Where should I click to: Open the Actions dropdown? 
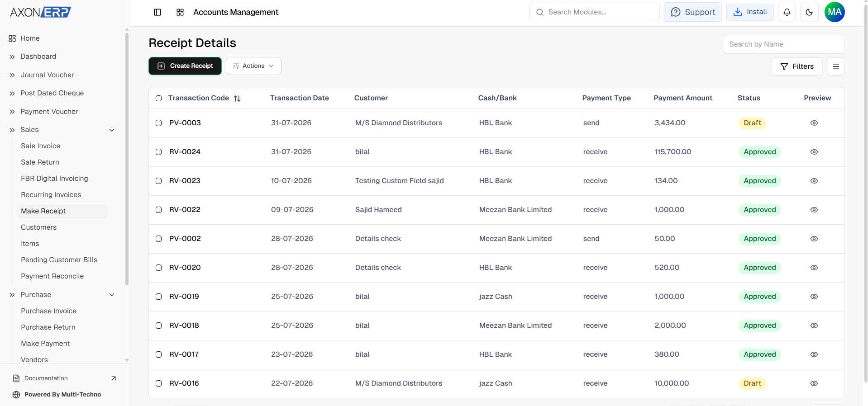point(253,66)
